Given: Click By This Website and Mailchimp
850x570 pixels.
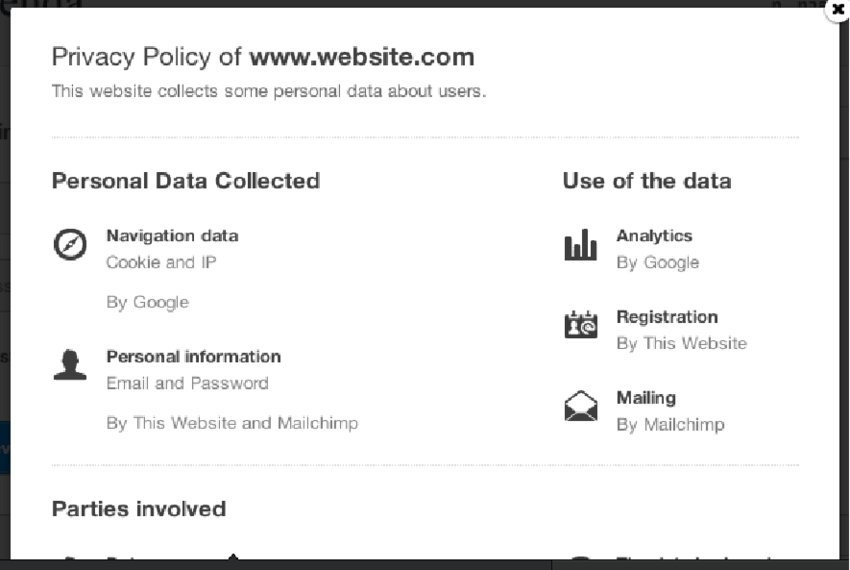Looking at the screenshot, I should click(x=232, y=423).
